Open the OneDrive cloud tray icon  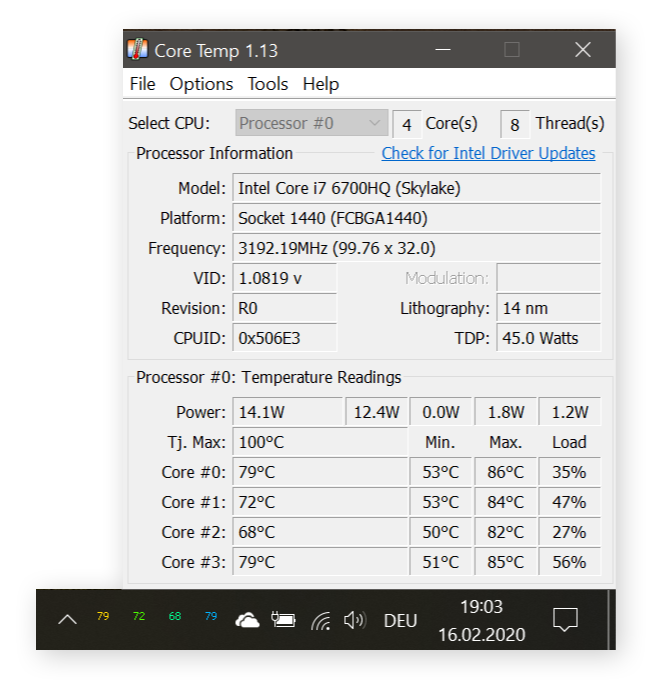click(x=247, y=620)
